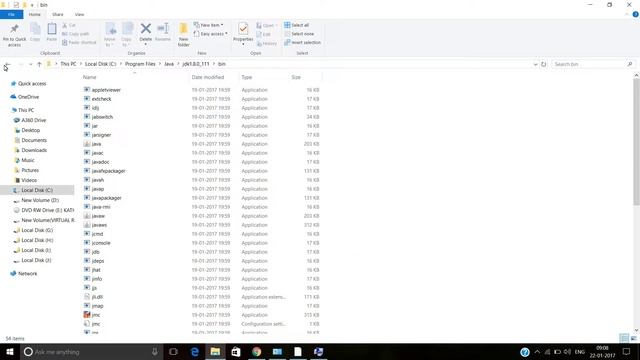640x360 pixels.
Task: Open Properties ribbon icon
Action: (x=243, y=29)
